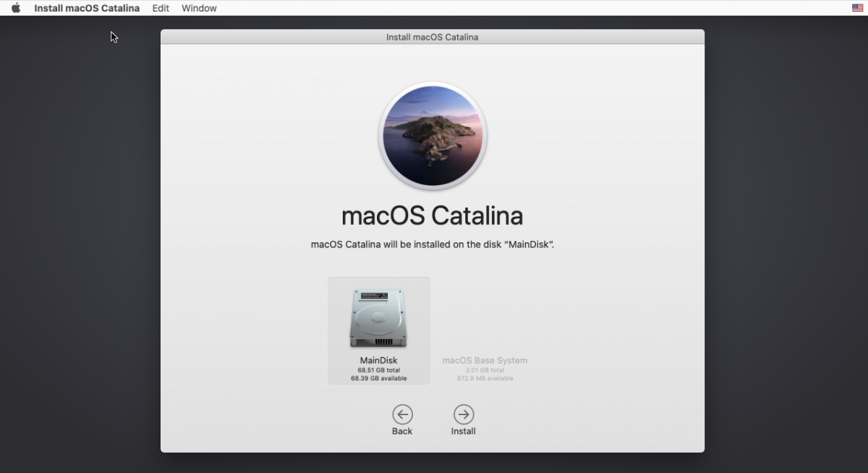Select the greyed-out macOS Base System disk

pyautogui.click(x=485, y=360)
